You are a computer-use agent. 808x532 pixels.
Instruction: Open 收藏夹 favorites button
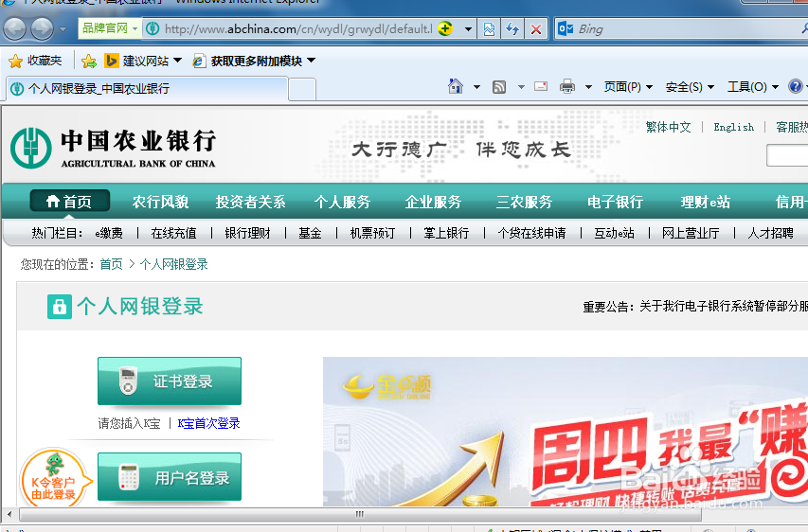point(35,61)
